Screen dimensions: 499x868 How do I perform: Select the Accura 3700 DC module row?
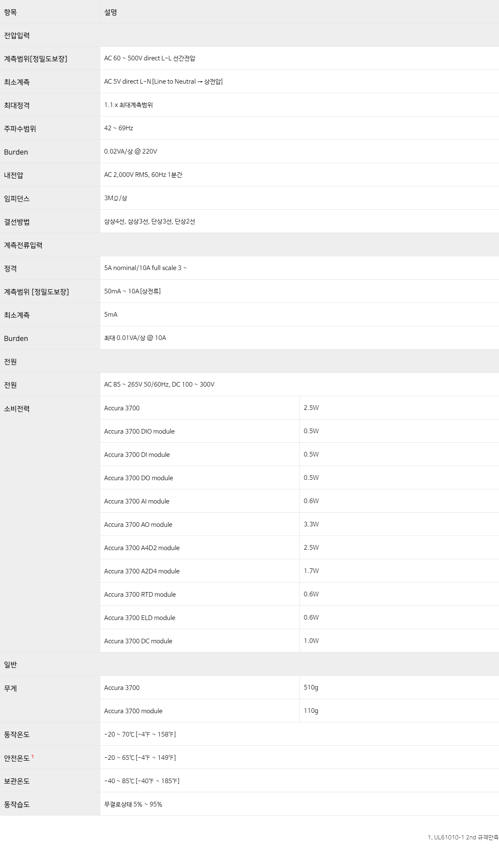coord(299,641)
